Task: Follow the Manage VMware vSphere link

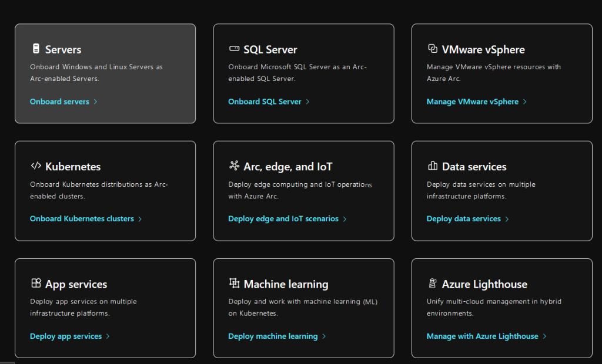Action: pyautogui.click(x=472, y=102)
